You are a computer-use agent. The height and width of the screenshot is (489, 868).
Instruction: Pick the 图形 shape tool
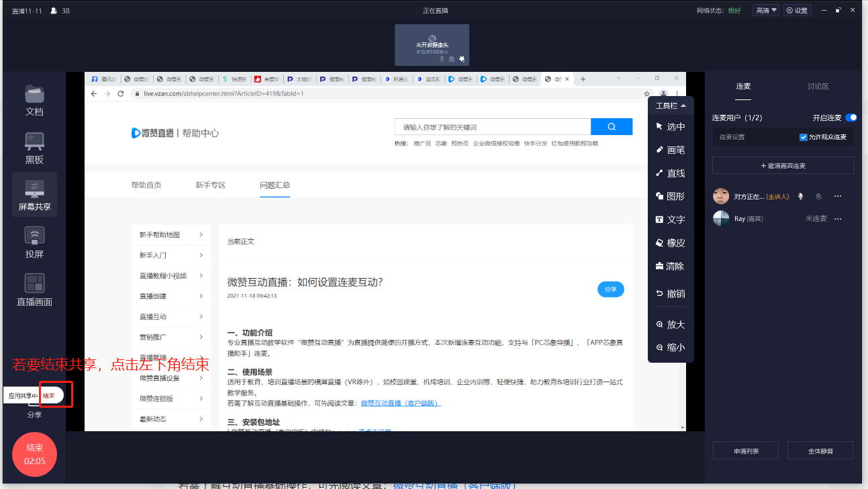click(671, 196)
